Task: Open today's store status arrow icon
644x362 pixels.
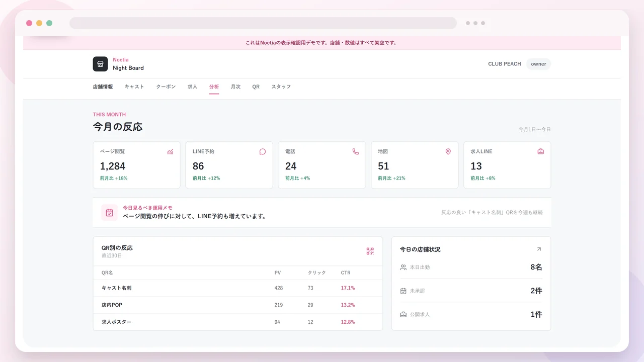Action: (539, 249)
